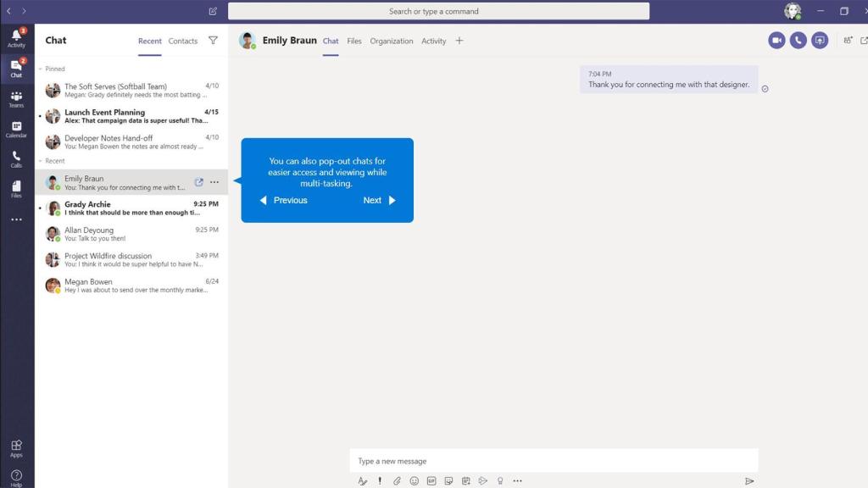Attach a file with the paperclip icon

pyautogui.click(x=397, y=480)
